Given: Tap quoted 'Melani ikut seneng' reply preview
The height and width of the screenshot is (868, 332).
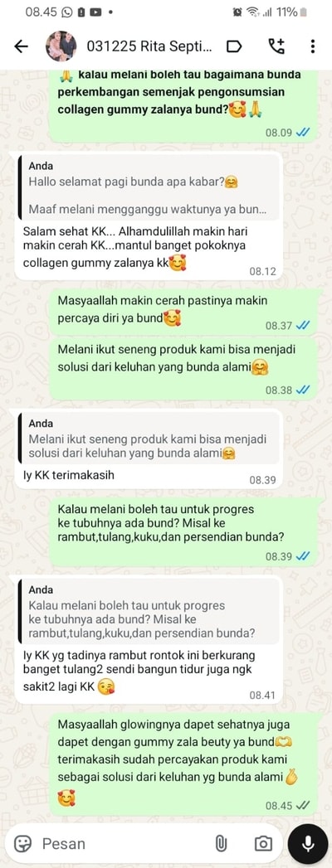Looking at the screenshot, I should pos(150,439).
